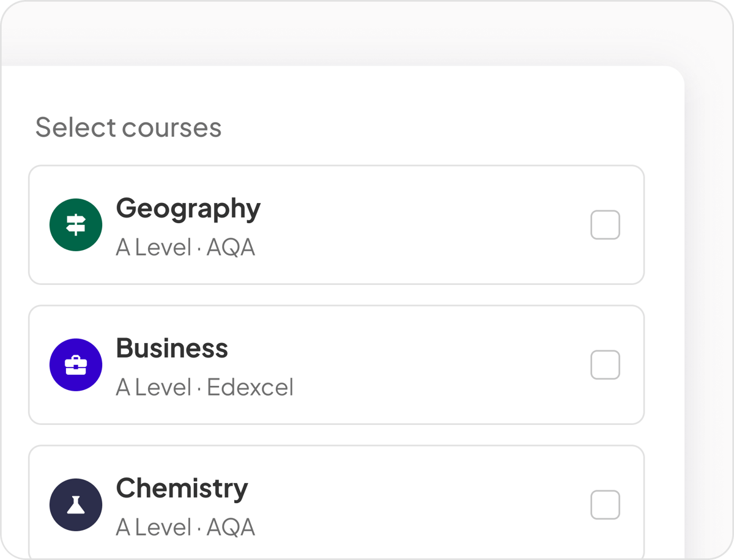The image size is (734, 560).
Task: Click the Geography course title
Action: tap(188, 209)
